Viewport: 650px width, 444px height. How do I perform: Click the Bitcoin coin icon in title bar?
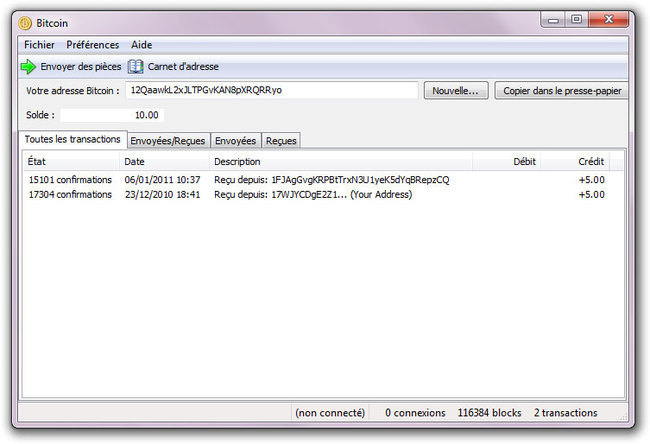(25, 23)
